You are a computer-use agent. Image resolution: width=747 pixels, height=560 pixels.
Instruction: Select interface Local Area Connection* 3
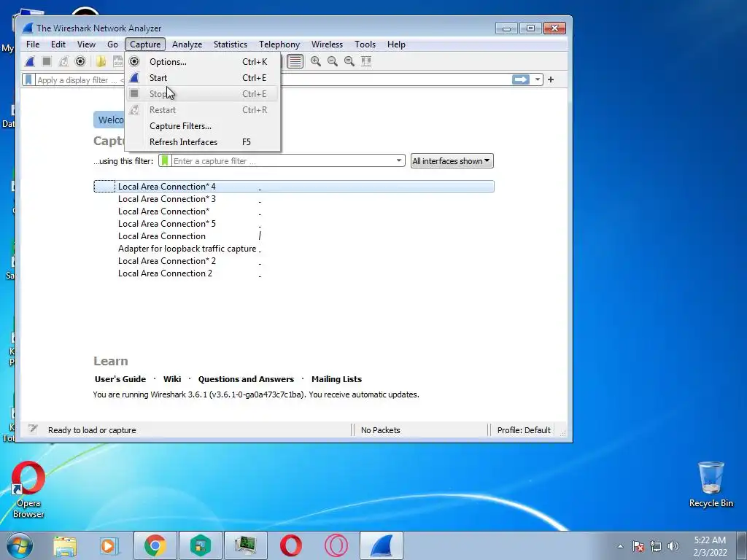(x=294, y=198)
